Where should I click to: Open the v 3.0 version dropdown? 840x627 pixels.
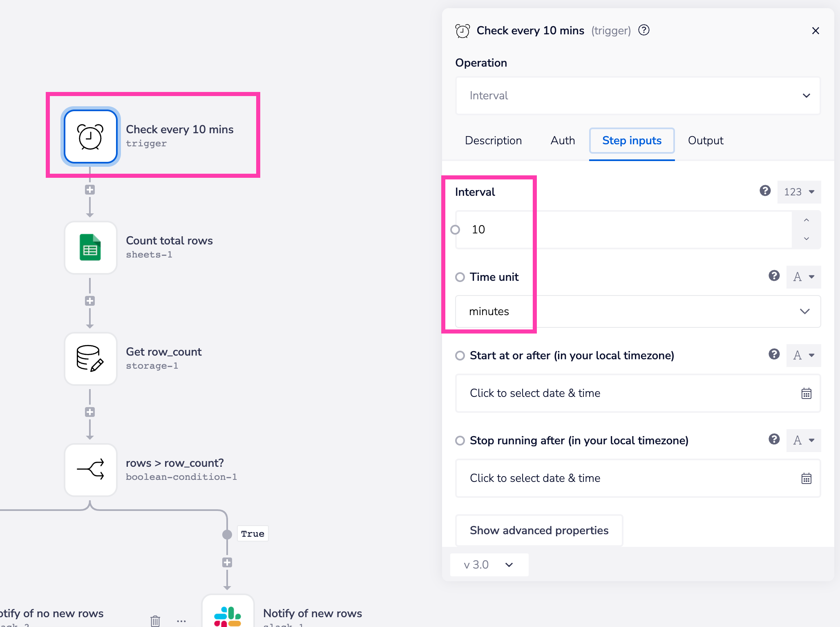coord(489,565)
